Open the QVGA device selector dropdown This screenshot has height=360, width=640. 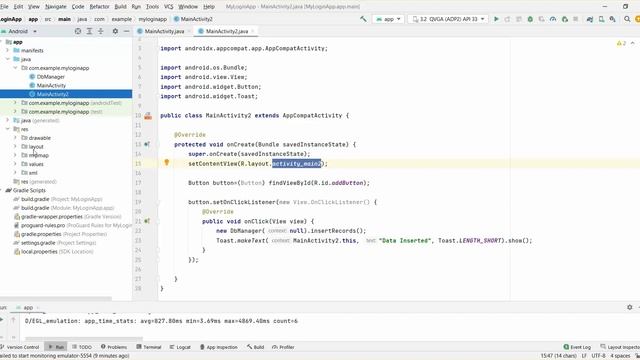(x=448, y=19)
